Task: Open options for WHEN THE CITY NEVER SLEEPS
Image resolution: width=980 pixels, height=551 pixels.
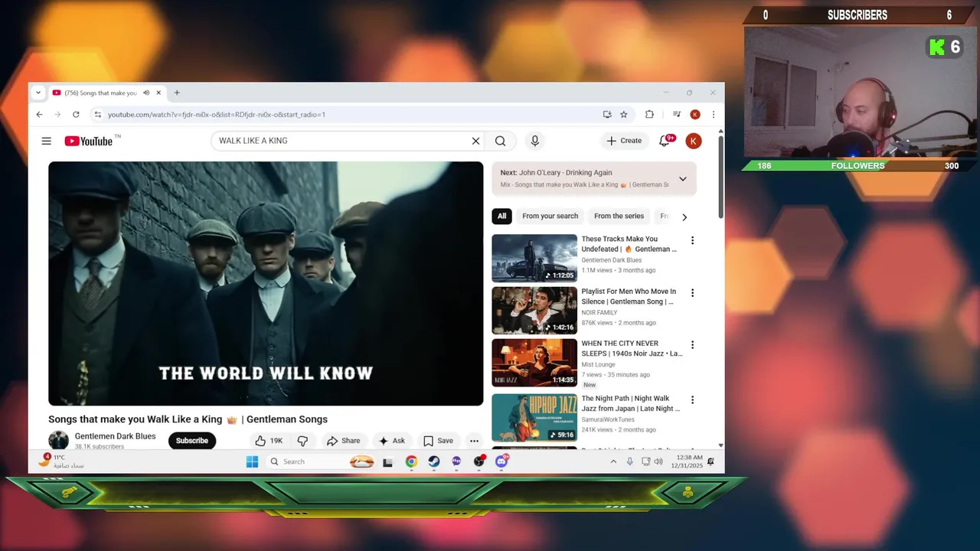Action: tap(692, 345)
